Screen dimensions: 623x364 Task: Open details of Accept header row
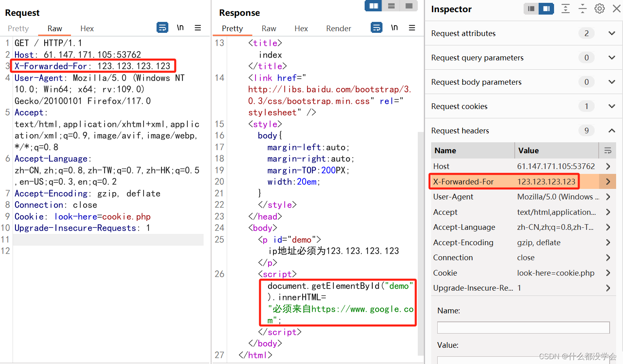point(608,212)
